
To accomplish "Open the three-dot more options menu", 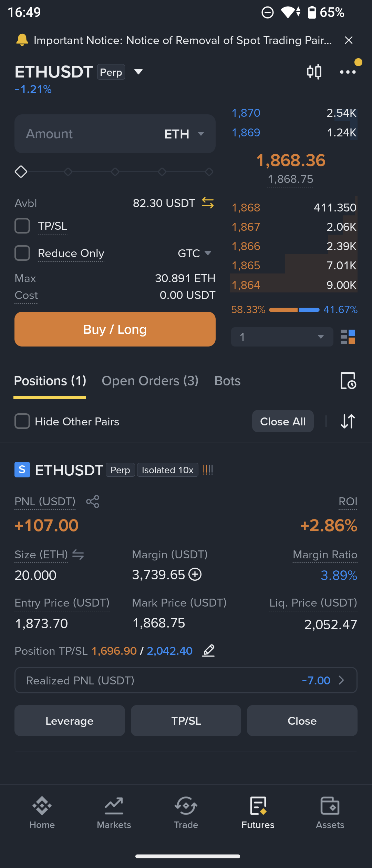I will (x=348, y=72).
